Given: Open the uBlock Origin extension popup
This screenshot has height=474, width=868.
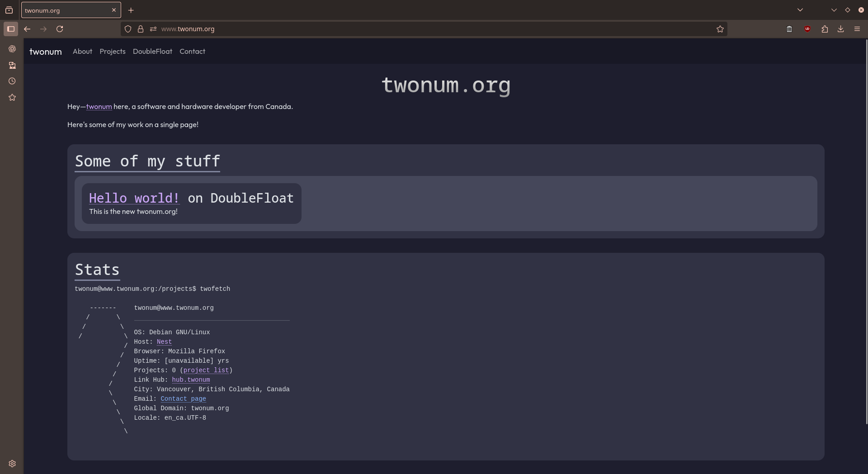Looking at the screenshot, I should [807, 29].
